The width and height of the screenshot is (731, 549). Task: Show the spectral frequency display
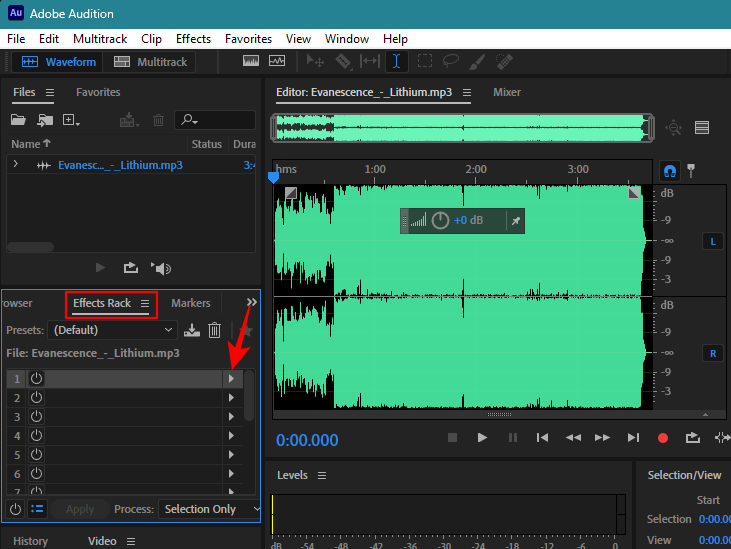pos(249,62)
